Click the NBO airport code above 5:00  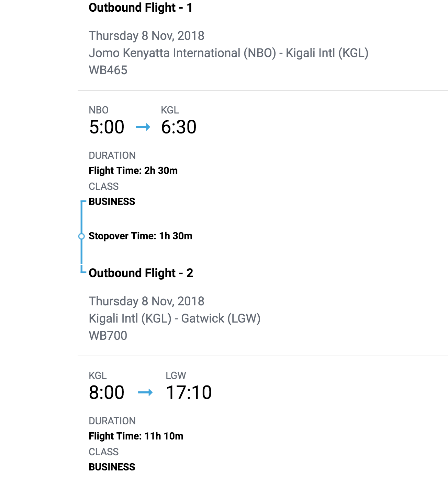click(x=99, y=110)
